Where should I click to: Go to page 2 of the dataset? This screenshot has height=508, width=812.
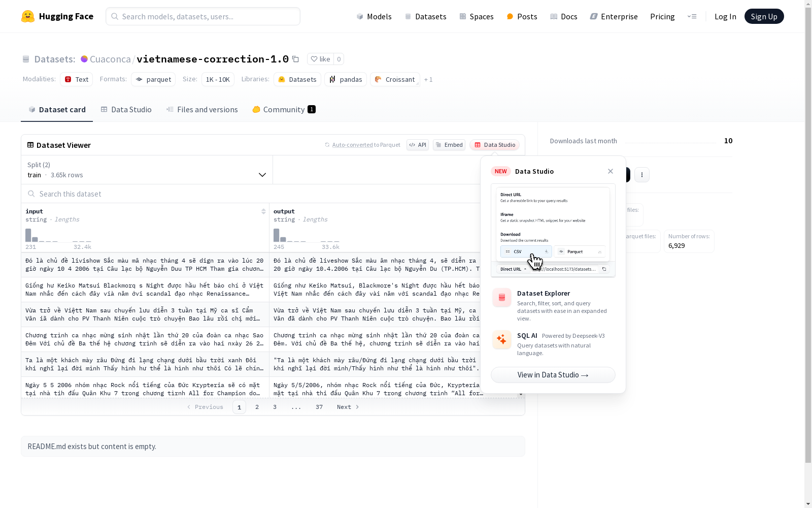(257, 407)
